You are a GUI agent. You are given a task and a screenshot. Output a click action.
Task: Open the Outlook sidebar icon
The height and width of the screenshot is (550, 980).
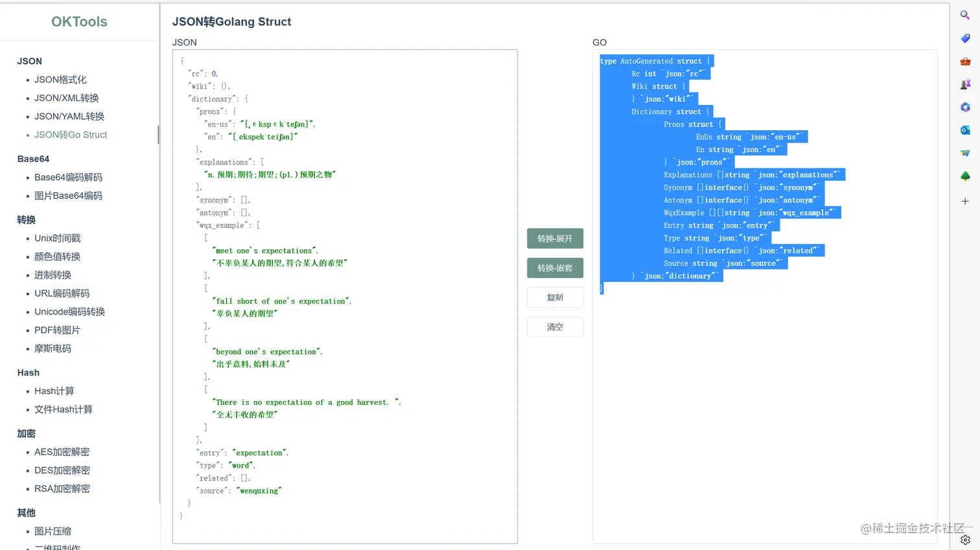coord(965,130)
